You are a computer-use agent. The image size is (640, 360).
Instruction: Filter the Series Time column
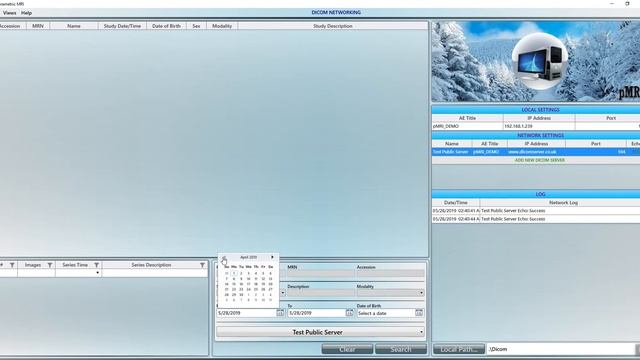coord(96,265)
